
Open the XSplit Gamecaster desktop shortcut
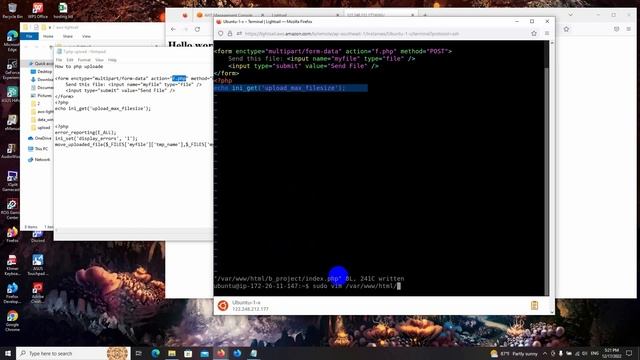(11, 180)
